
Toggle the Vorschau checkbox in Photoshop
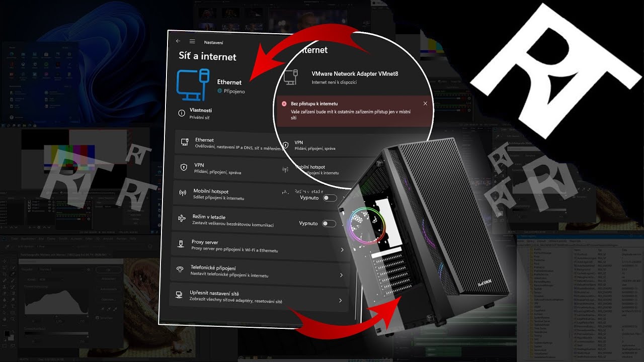pos(98,318)
